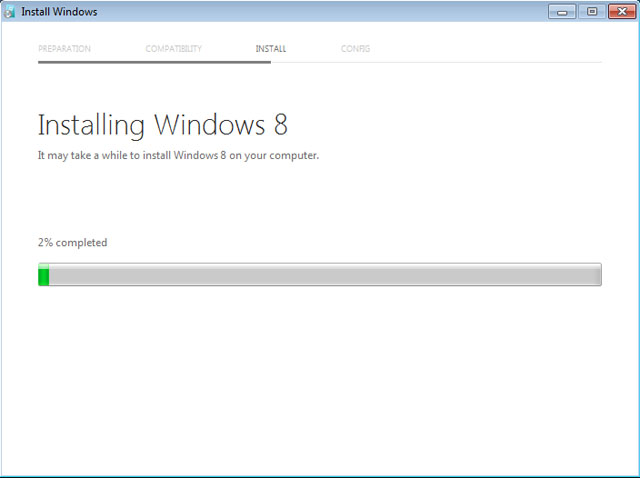Minimize the Install Windows window
The height and width of the screenshot is (478, 640).
(x=564, y=12)
